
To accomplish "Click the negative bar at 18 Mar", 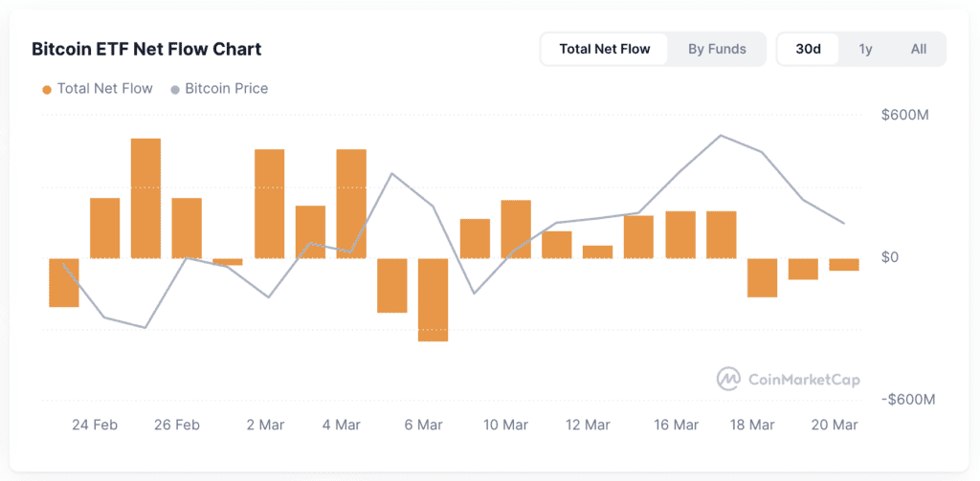I will click(762, 277).
